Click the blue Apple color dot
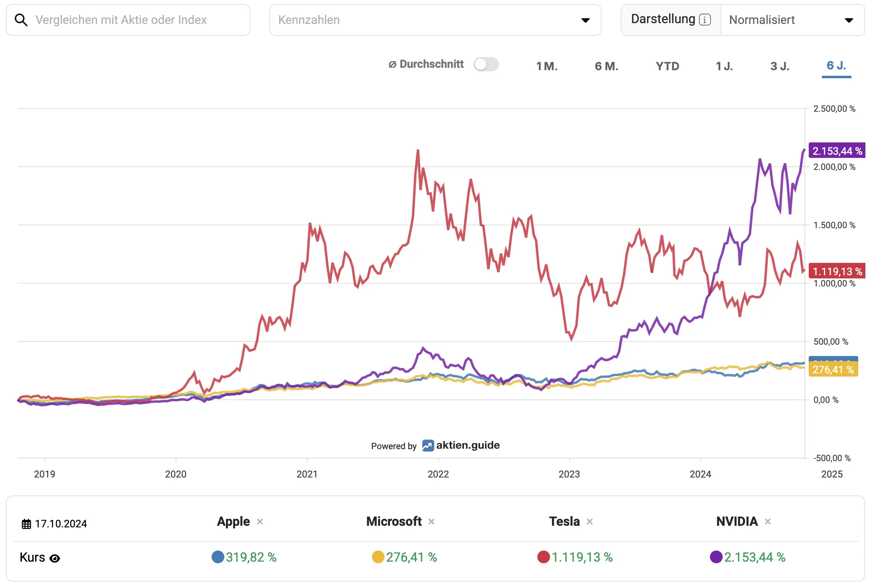This screenshot has height=588, width=871. point(218,557)
